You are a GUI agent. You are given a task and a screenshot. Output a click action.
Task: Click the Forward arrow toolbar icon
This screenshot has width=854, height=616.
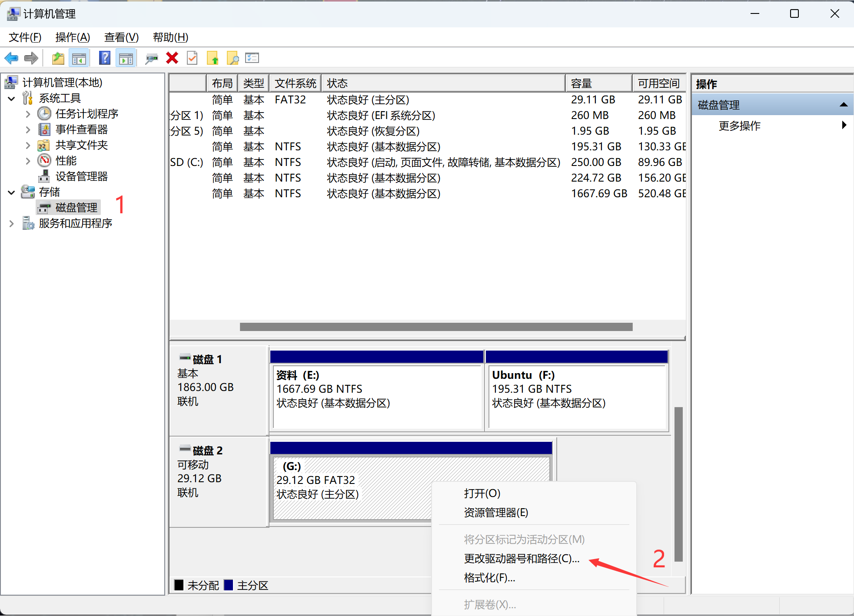(x=31, y=58)
